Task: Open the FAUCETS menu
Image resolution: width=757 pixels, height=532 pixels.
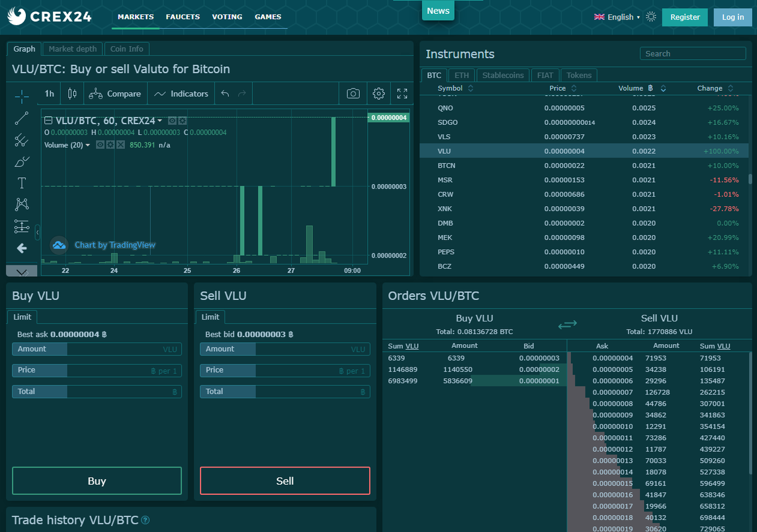Action: (183, 17)
